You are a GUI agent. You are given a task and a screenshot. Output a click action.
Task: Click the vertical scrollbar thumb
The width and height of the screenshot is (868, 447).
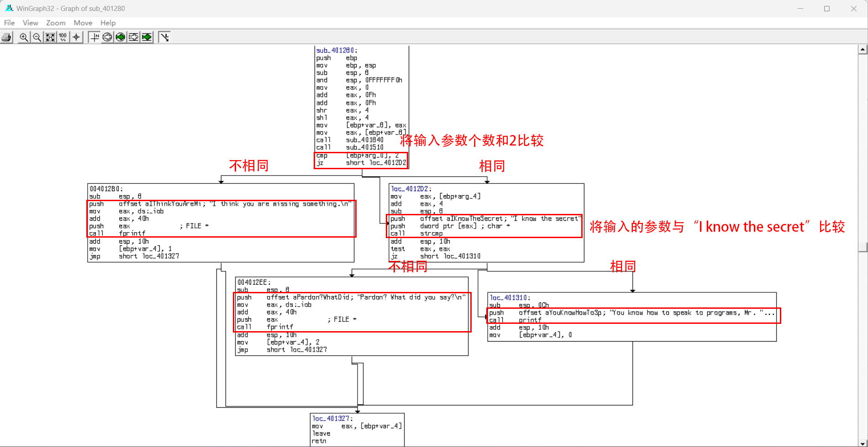(863, 247)
